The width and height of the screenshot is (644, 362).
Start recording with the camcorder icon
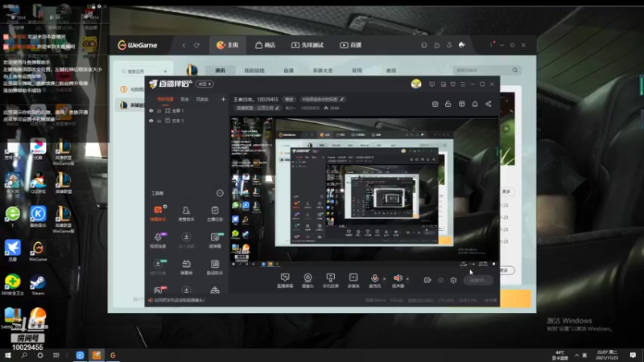tap(427, 280)
